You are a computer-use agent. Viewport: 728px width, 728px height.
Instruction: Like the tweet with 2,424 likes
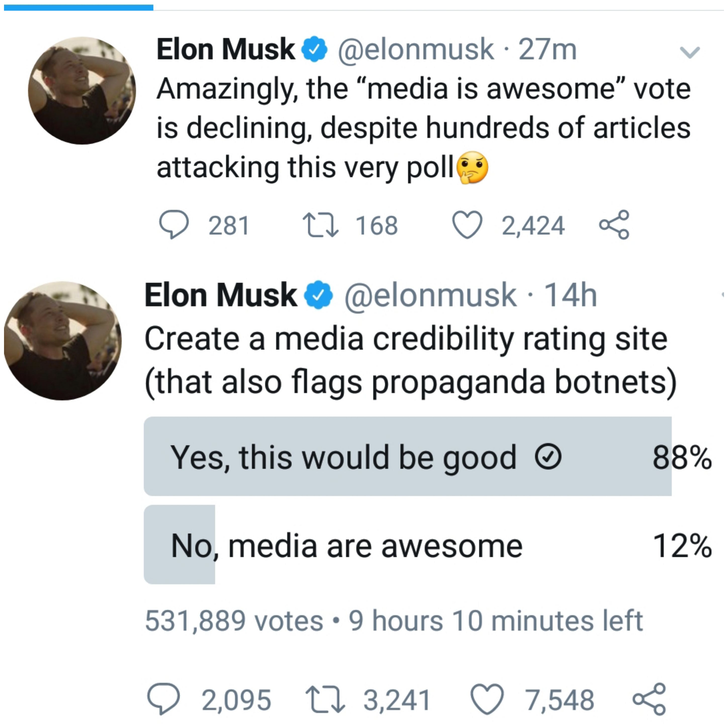pos(467,224)
